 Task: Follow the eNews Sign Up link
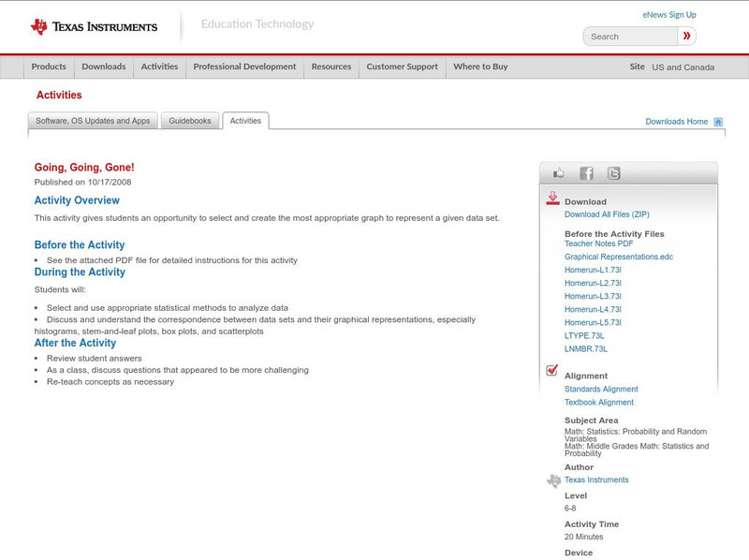669,15
